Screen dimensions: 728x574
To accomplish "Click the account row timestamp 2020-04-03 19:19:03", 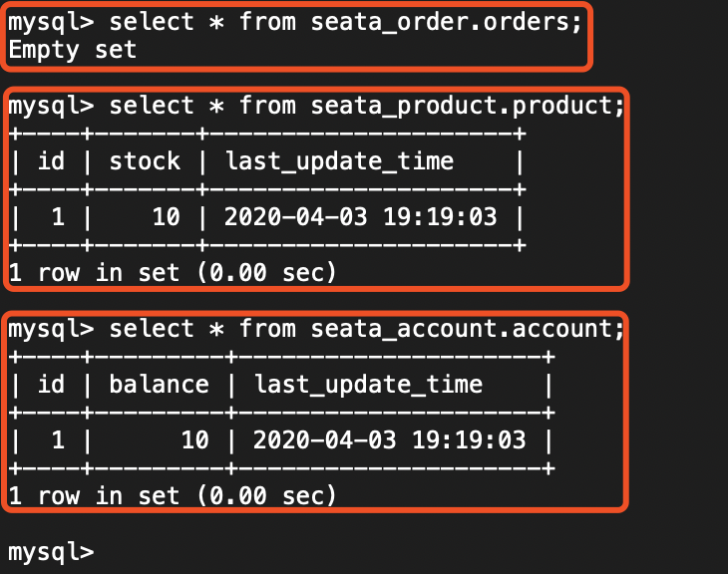I will point(390,439).
